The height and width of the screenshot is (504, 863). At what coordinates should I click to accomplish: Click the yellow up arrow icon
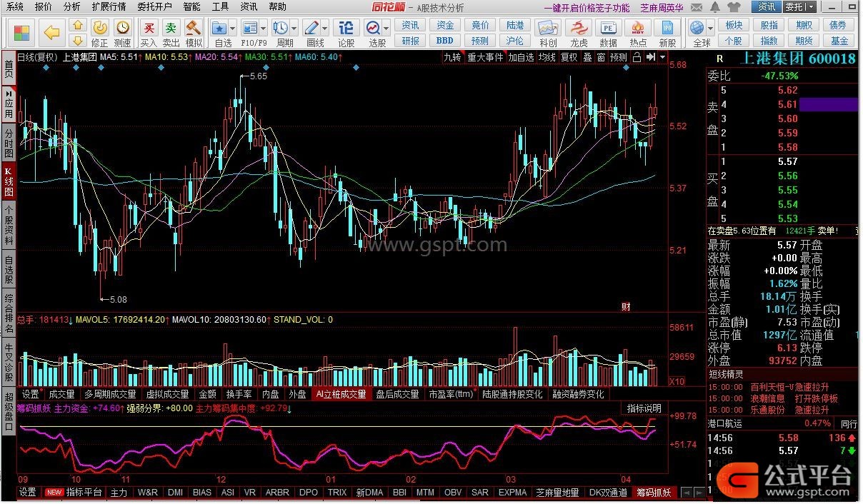point(78,24)
